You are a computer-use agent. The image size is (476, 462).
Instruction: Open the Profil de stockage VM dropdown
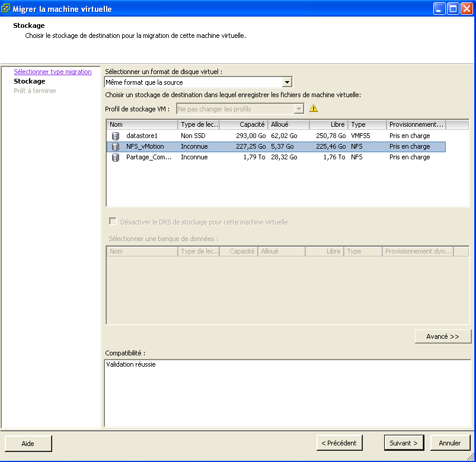(299, 109)
